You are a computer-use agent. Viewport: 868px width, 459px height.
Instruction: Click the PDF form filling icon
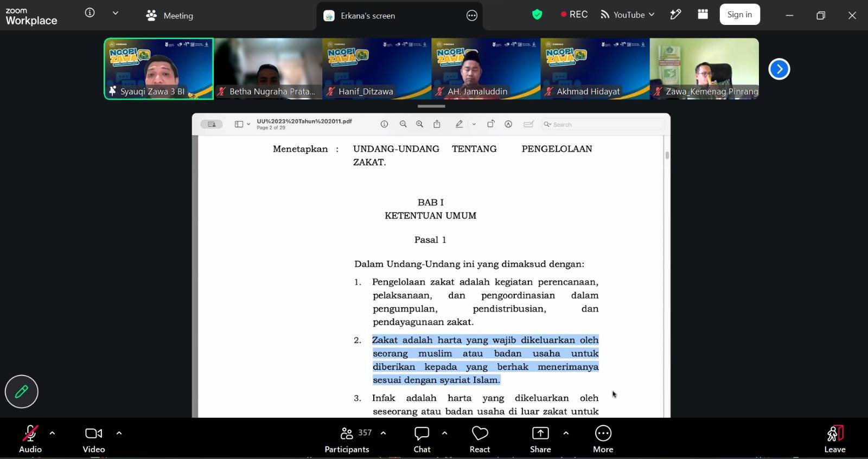(528, 124)
